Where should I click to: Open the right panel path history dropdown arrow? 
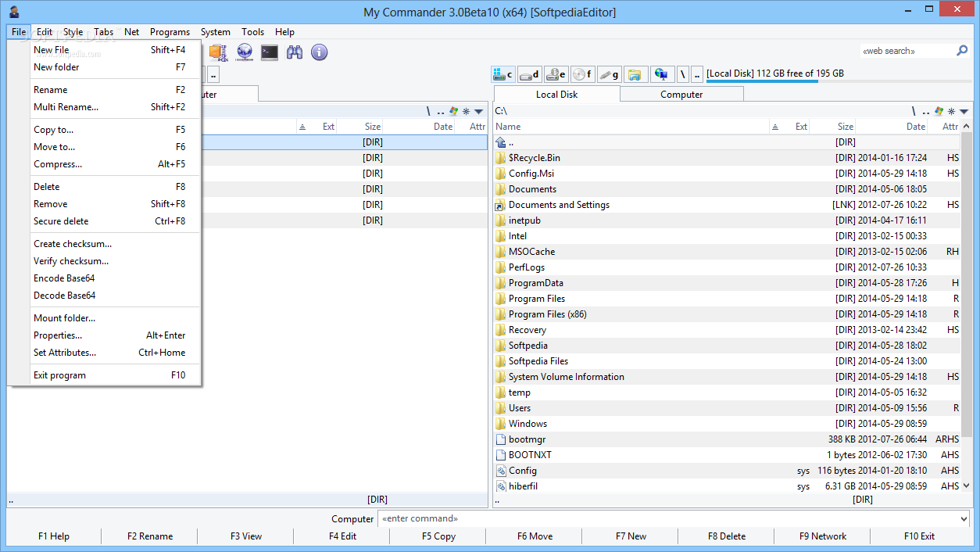[964, 111]
